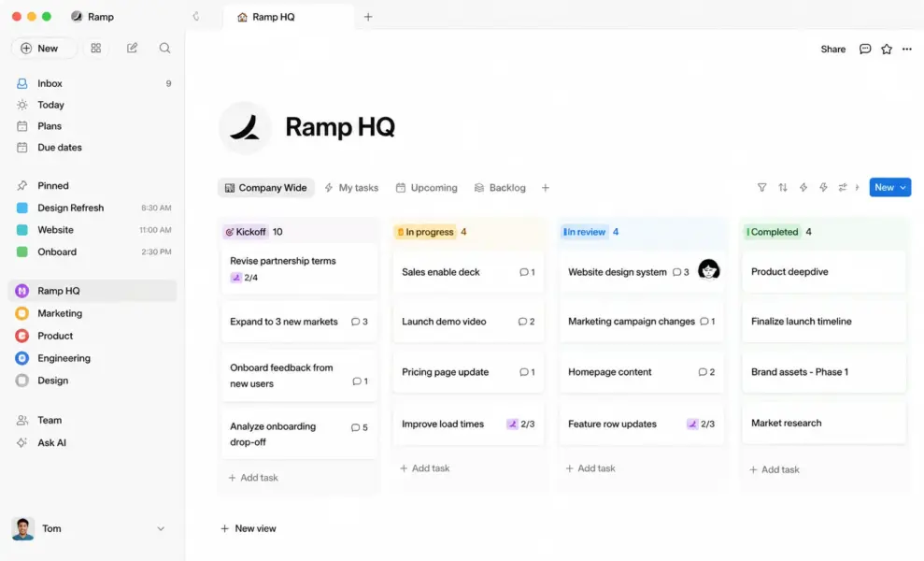The image size is (924, 561).
Task: Open the Market research task card
Action: pos(824,423)
